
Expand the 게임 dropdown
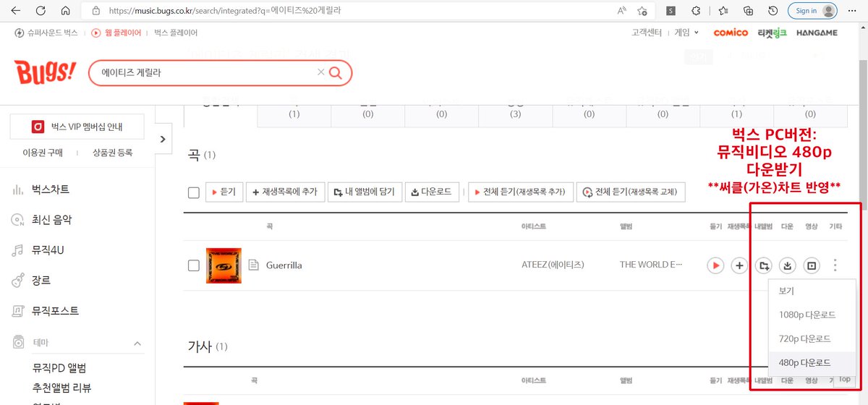point(686,33)
